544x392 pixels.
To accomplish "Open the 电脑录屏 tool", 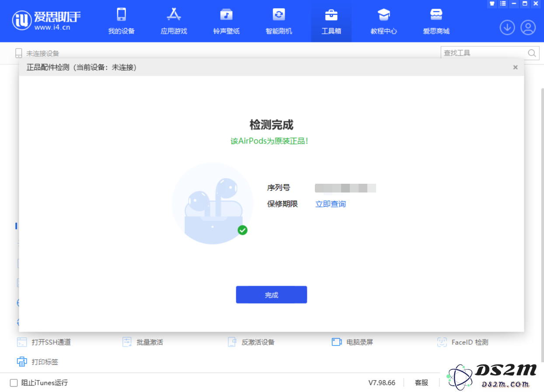I will point(352,342).
